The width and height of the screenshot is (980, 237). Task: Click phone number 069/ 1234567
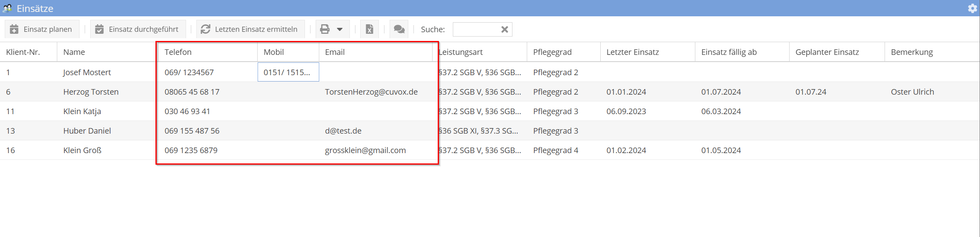pos(189,72)
